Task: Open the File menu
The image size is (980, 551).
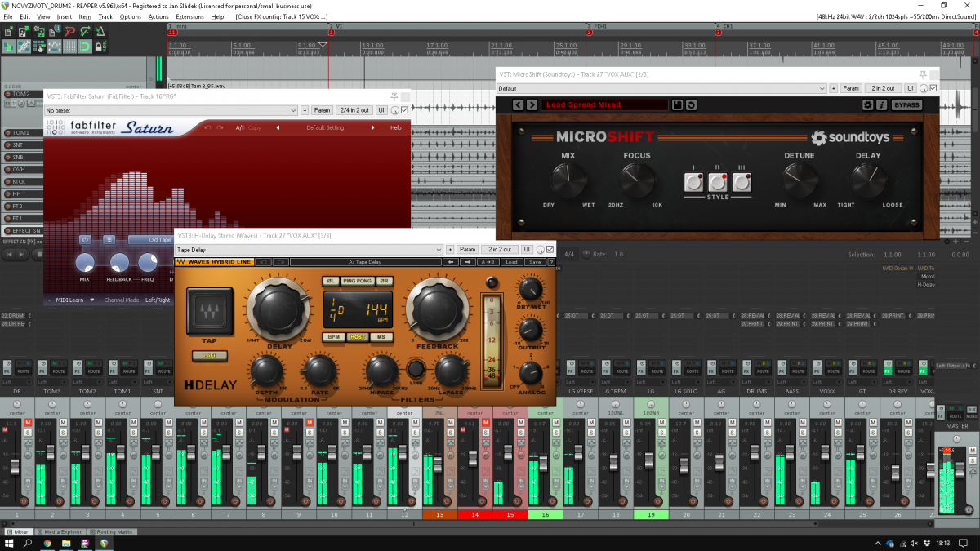Action: [x=8, y=16]
